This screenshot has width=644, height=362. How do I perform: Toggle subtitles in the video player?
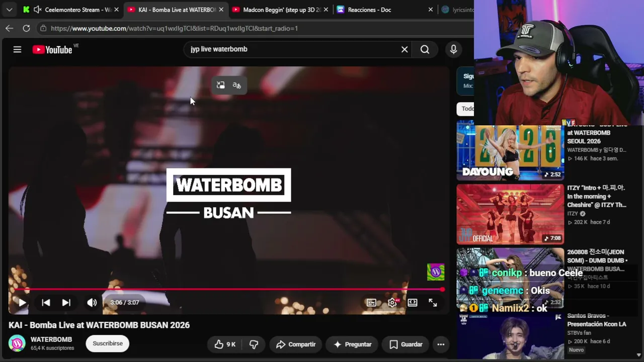point(371,303)
